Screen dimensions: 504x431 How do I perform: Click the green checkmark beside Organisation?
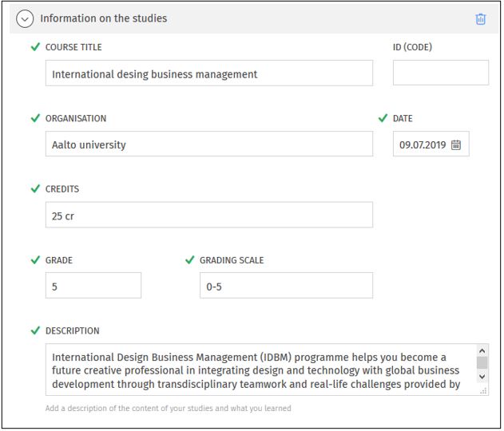tap(35, 118)
